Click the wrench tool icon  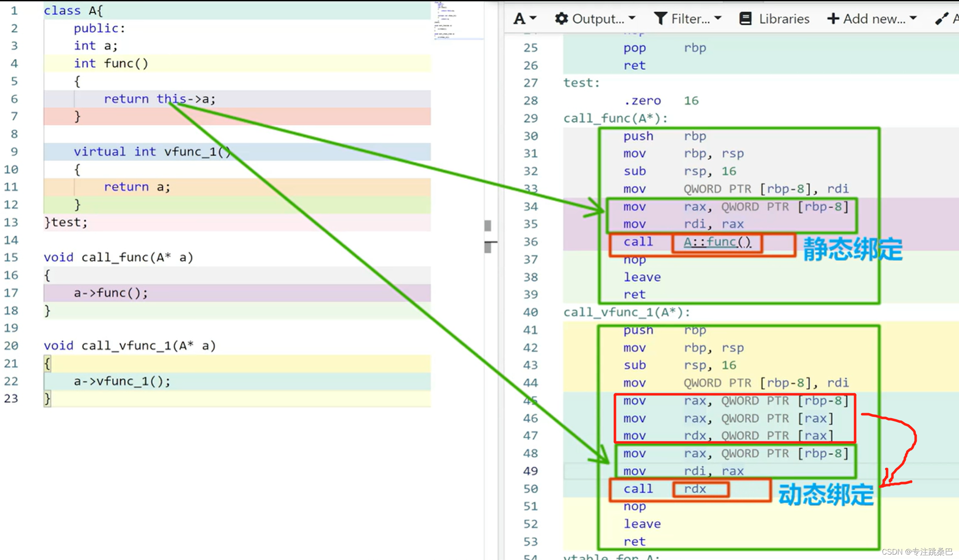point(941,19)
